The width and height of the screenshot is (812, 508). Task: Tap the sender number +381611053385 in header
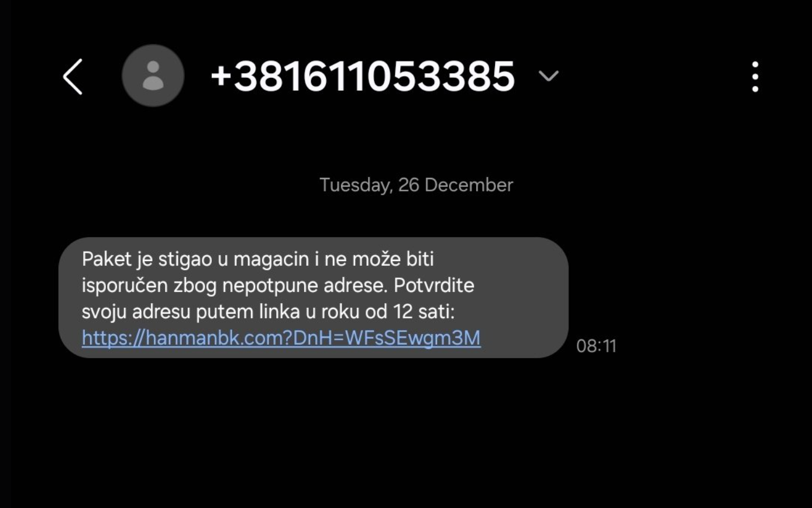pyautogui.click(x=362, y=77)
